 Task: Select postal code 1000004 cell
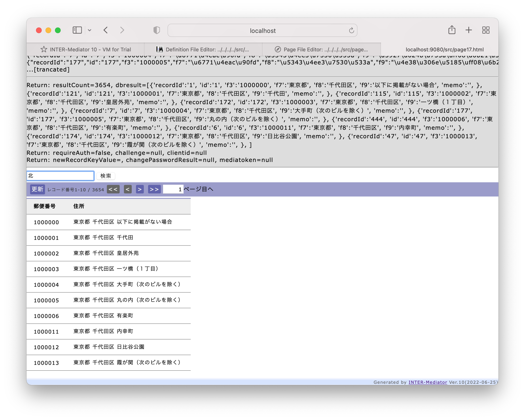click(46, 285)
